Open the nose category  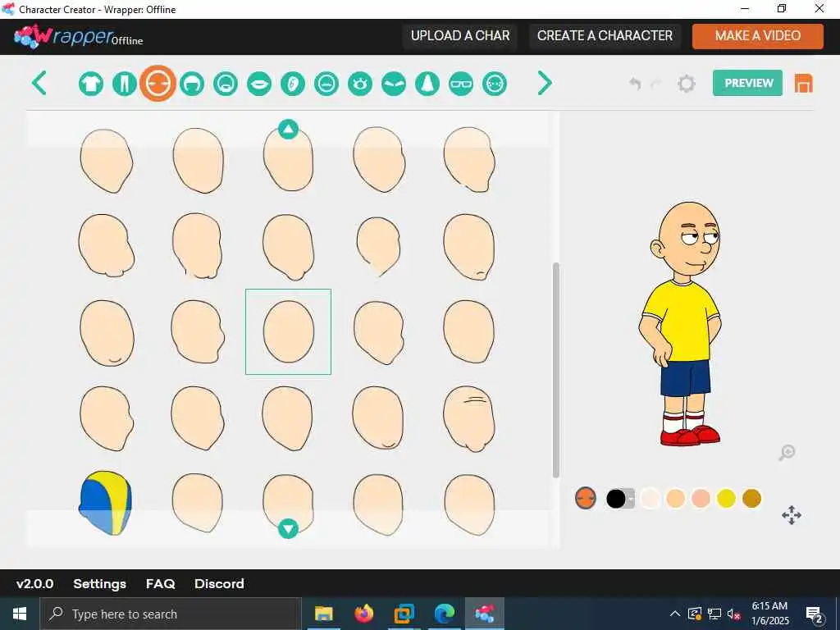[x=427, y=84]
